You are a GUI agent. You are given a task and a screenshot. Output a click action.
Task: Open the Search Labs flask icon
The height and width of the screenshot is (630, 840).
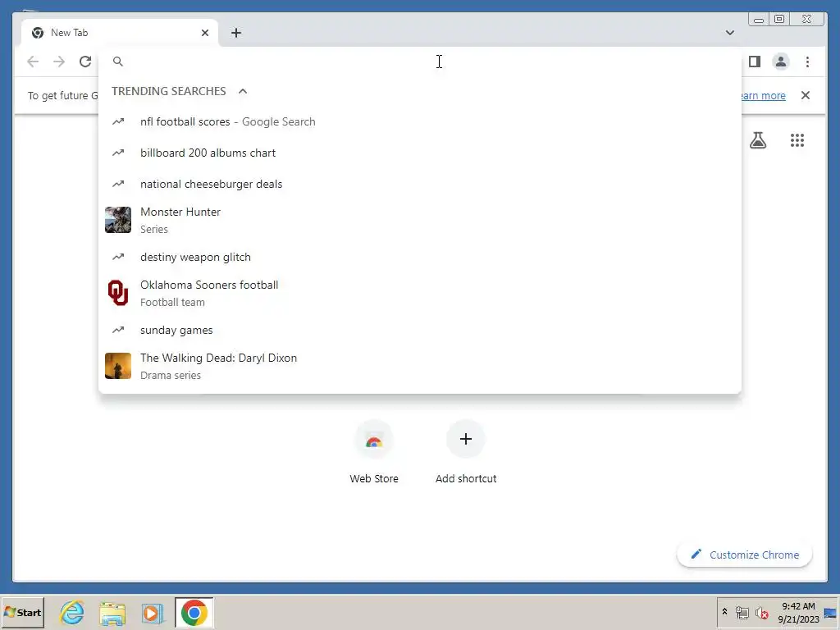pyautogui.click(x=758, y=140)
